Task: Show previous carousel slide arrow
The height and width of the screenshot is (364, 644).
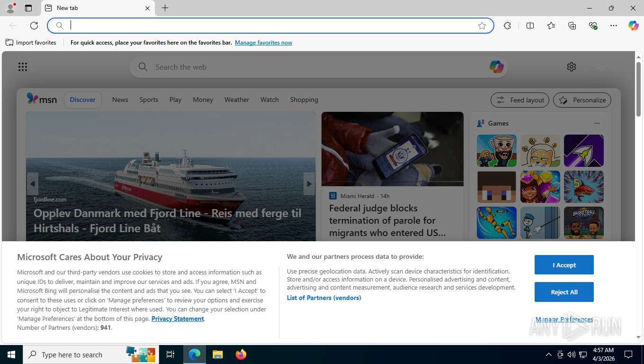Action: point(32,184)
